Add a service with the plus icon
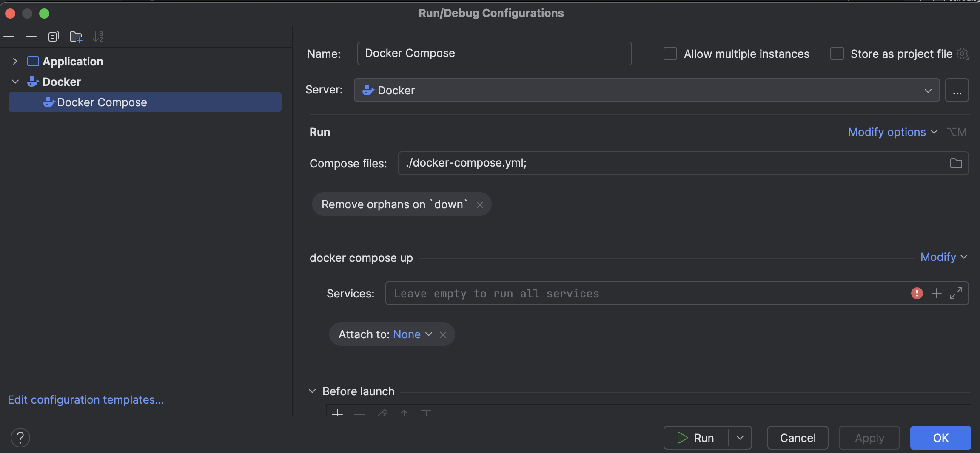 pyautogui.click(x=937, y=293)
